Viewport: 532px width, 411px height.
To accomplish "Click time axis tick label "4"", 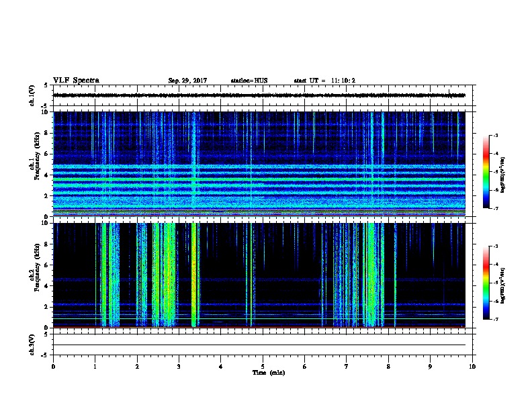I will 220,367.
